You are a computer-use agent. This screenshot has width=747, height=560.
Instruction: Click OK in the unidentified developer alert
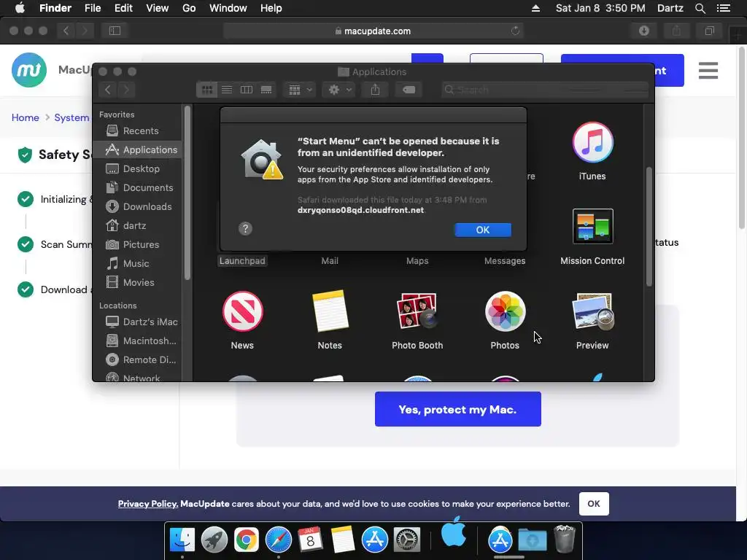483,230
